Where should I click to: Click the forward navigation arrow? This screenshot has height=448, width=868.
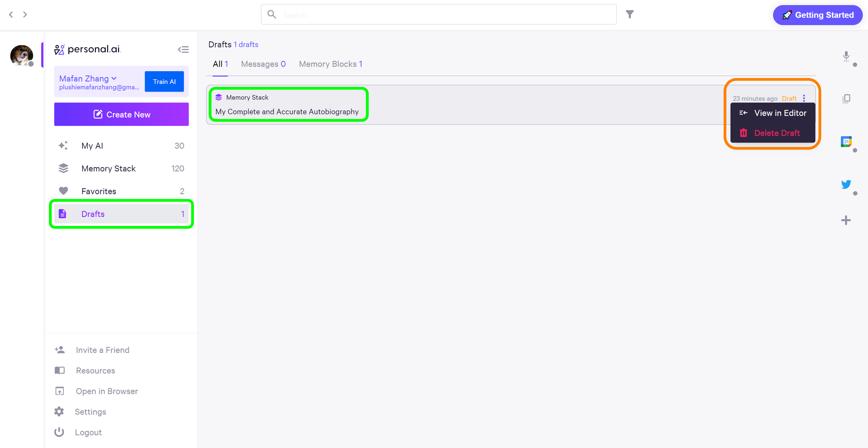click(25, 14)
